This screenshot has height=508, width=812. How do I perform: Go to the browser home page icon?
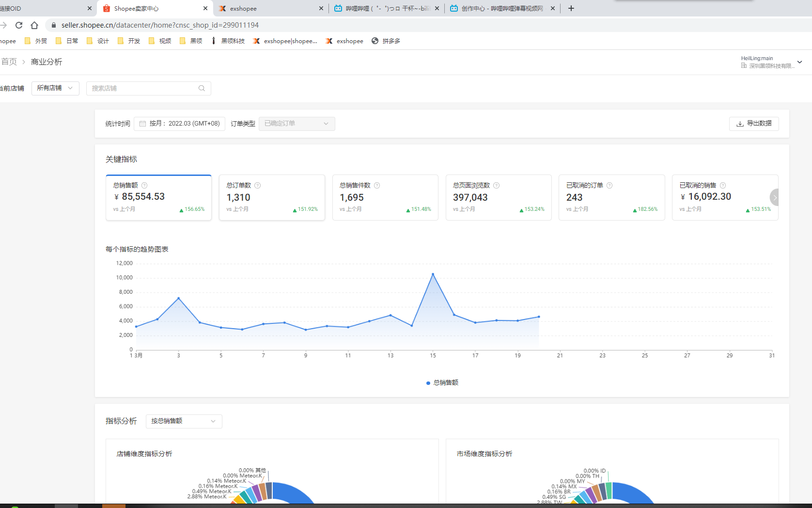point(34,25)
